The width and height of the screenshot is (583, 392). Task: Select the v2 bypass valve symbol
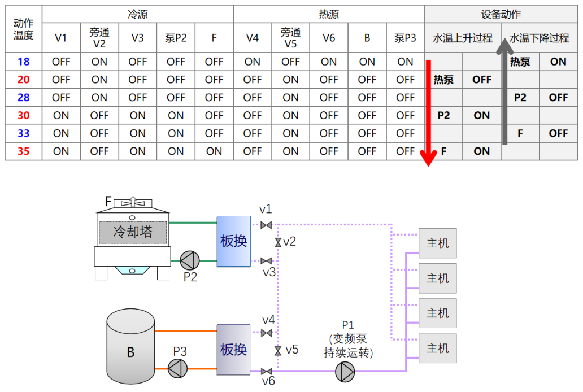pyautogui.click(x=277, y=243)
